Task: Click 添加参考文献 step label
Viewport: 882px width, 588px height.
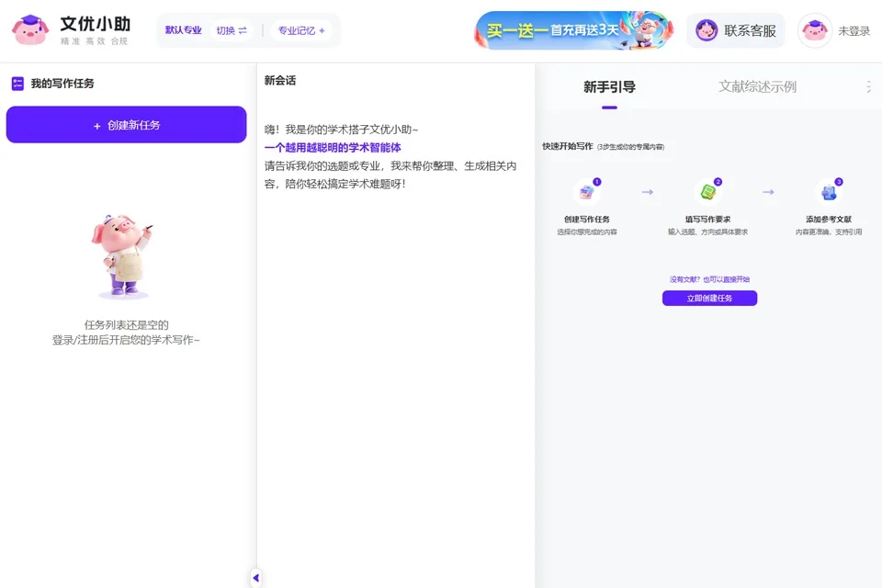Action: 829,220
